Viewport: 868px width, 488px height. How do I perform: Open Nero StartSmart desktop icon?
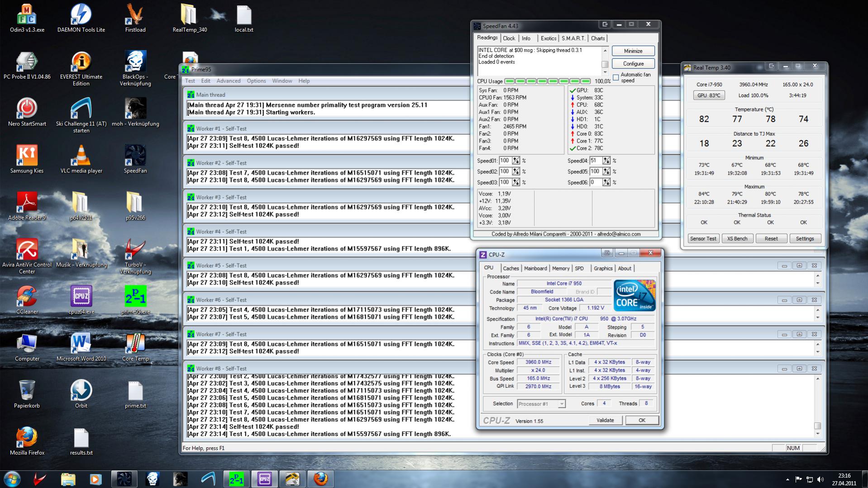(27, 112)
